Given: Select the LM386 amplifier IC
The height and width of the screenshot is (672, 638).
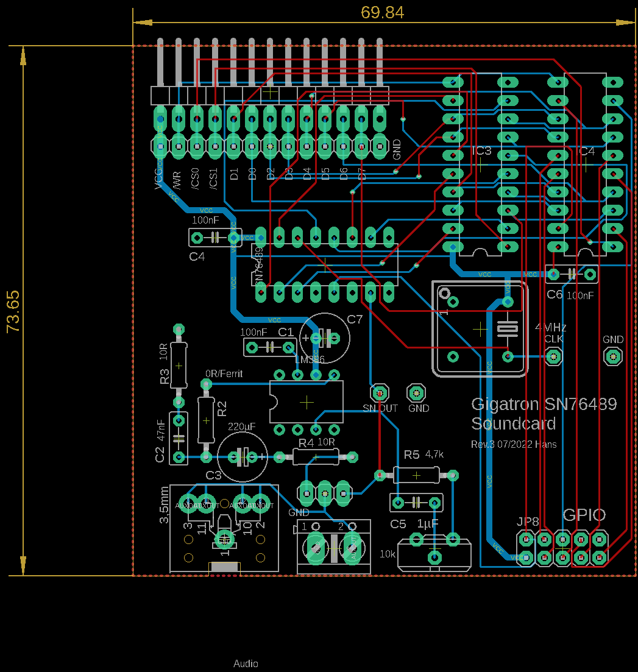Looking at the screenshot, I should click(307, 402).
